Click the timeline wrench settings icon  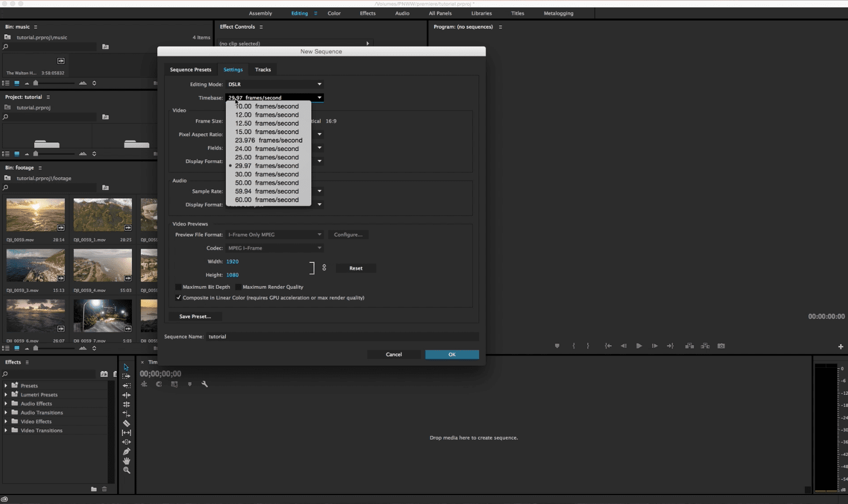click(205, 384)
